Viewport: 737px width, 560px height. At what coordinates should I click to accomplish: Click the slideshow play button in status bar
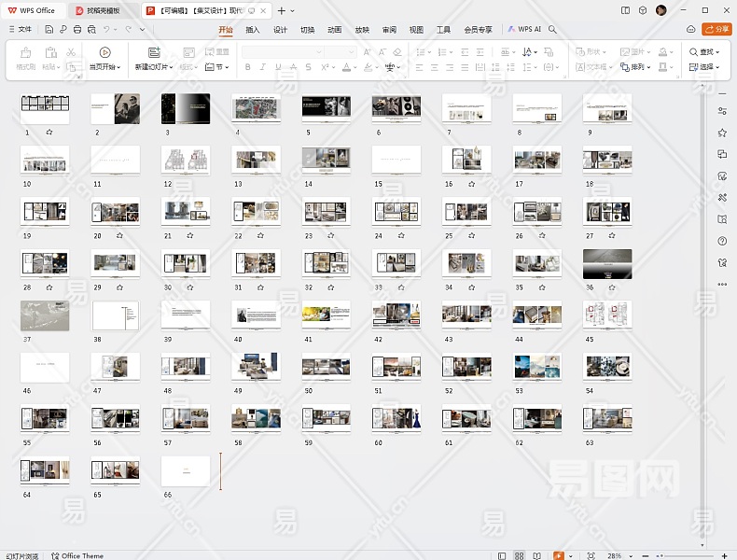558,555
